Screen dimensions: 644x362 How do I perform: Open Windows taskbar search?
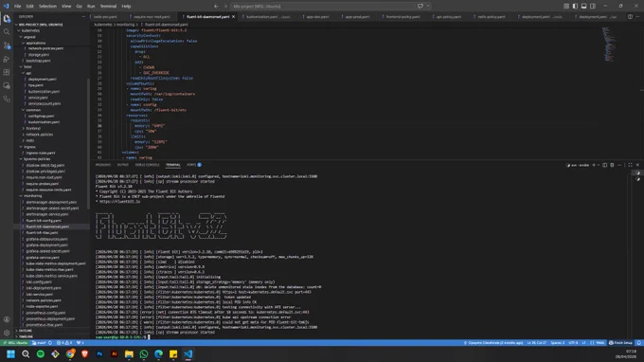[26, 353]
